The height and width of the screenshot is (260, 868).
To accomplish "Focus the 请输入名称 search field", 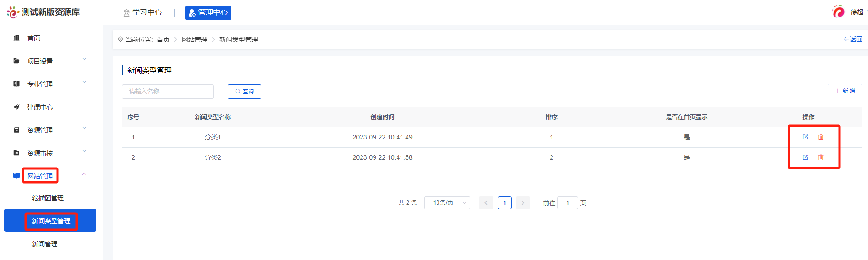I will click(x=168, y=92).
